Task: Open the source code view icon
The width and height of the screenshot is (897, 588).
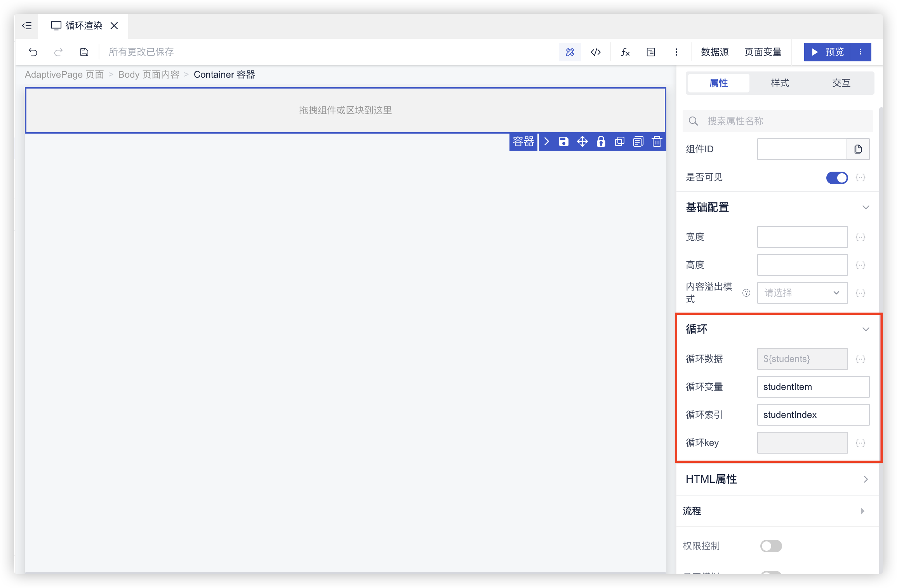Action: click(596, 52)
